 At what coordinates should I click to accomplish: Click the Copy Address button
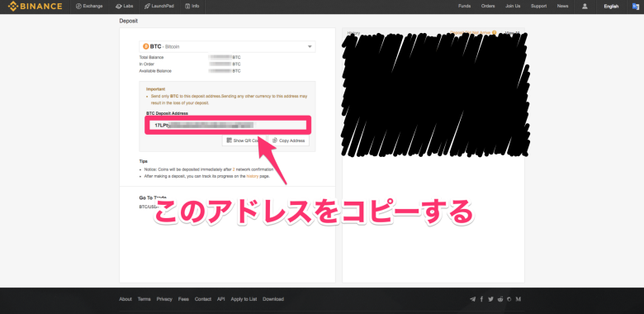point(289,140)
